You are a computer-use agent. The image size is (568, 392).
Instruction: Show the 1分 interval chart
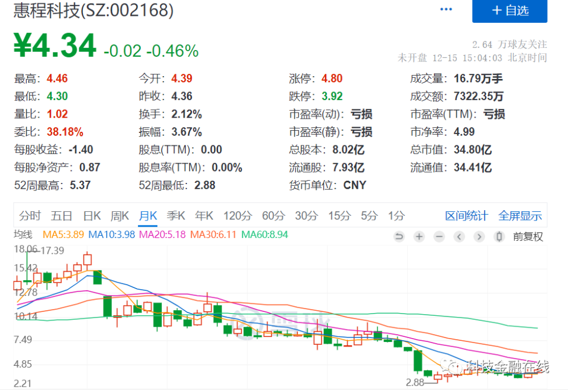tap(396, 216)
